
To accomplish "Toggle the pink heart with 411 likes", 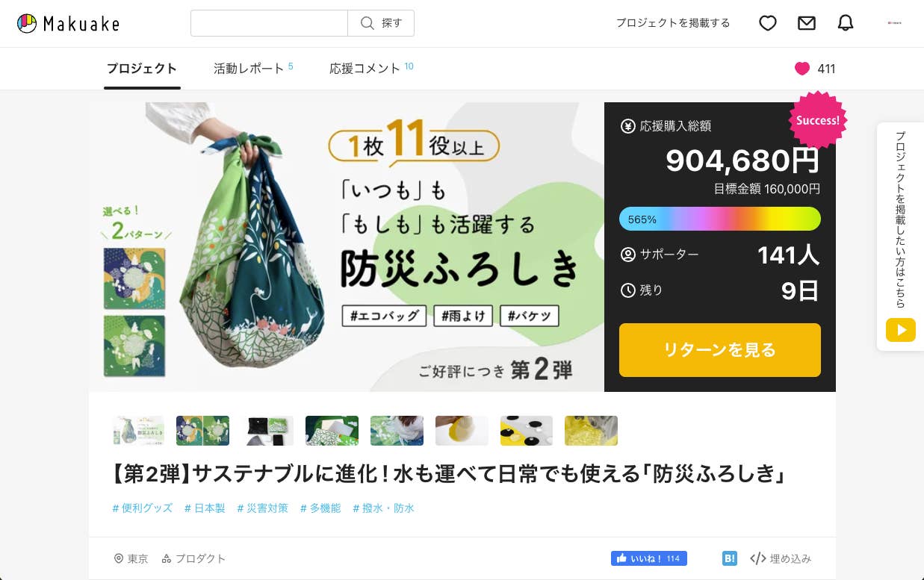I will click(x=802, y=69).
